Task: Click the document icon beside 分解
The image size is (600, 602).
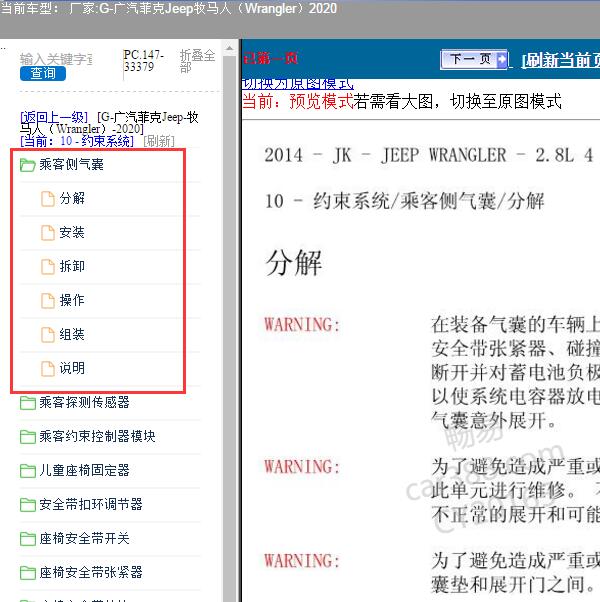Action: (48, 199)
